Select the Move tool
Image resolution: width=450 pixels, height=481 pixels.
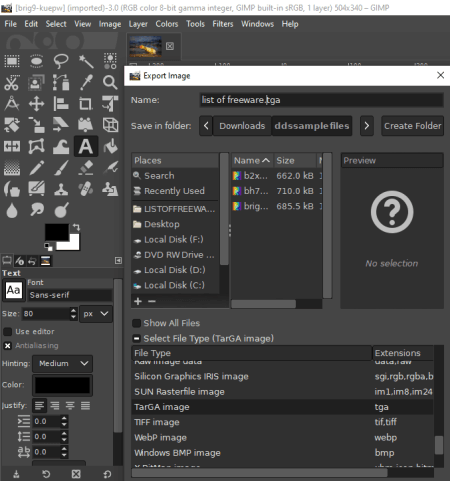pos(36,104)
